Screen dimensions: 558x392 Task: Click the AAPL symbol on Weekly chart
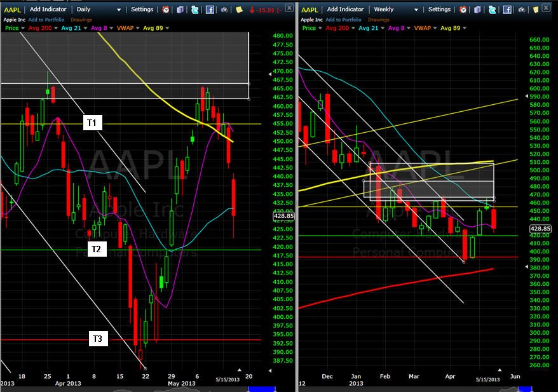(310, 10)
